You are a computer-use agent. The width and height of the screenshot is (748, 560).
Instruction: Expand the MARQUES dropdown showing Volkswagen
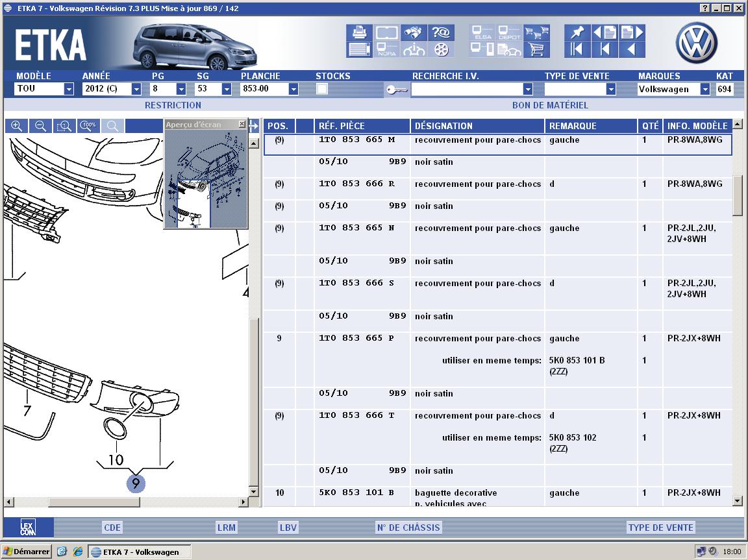click(x=704, y=90)
